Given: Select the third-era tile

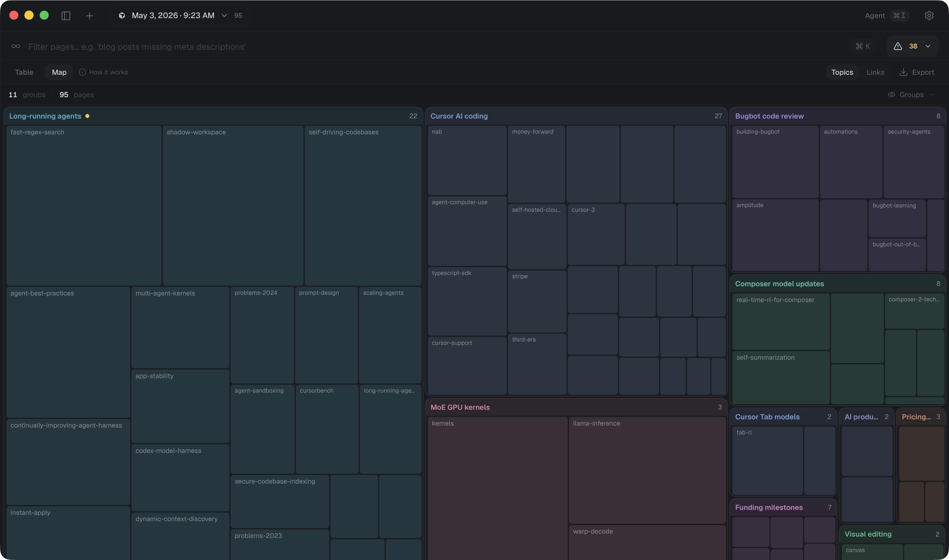Looking at the screenshot, I should coord(537,364).
